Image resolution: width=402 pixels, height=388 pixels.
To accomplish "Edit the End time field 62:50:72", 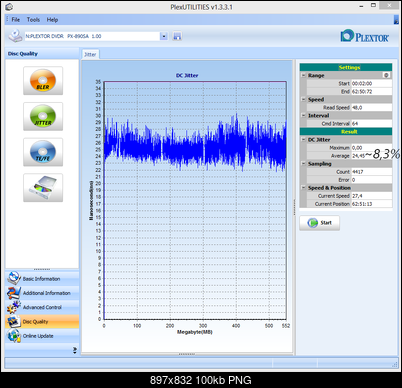I will [x=371, y=91].
